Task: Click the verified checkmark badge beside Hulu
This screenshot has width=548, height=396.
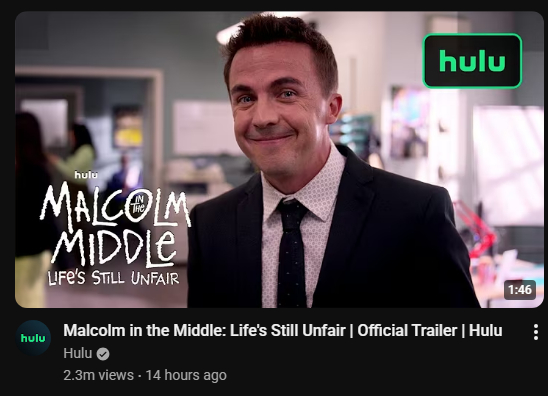Action: coord(103,354)
